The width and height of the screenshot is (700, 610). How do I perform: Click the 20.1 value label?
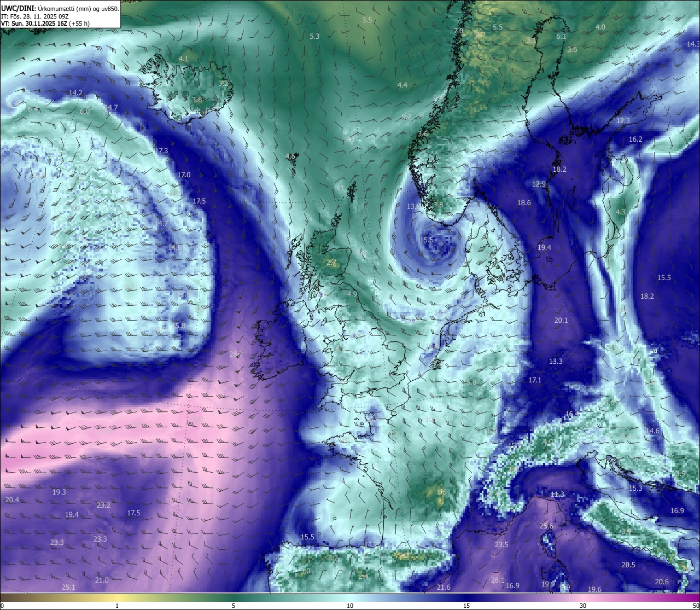pos(561,321)
